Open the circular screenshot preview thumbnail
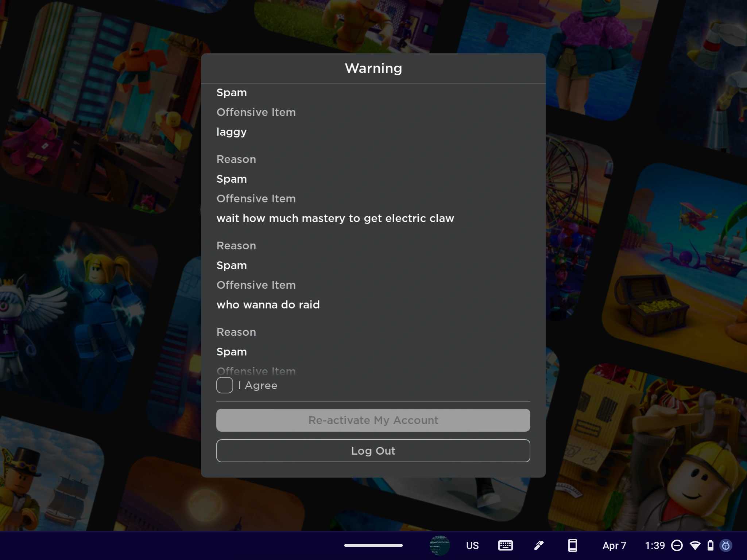Image resolution: width=747 pixels, height=560 pixels. click(x=440, y=545)
